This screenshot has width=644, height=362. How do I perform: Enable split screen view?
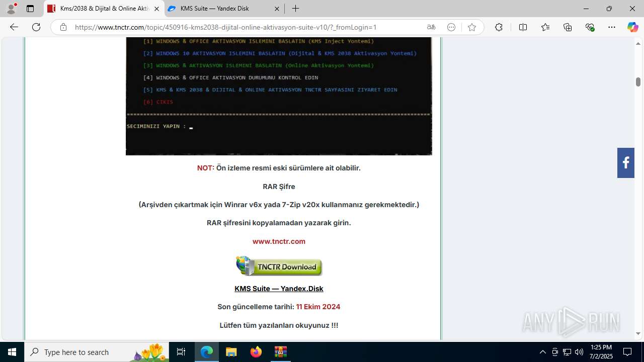tap(523, 27)
